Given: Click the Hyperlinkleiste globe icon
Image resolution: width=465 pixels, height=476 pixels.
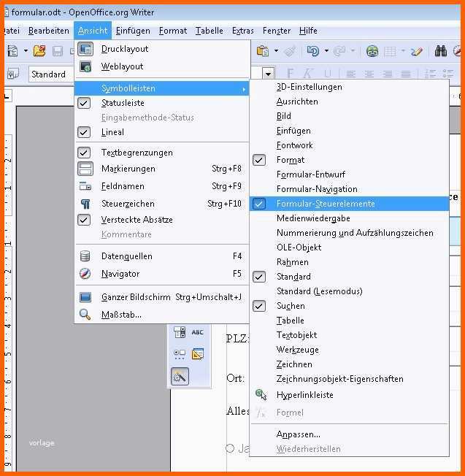Looking at the screenshot, I should (261, 395).
